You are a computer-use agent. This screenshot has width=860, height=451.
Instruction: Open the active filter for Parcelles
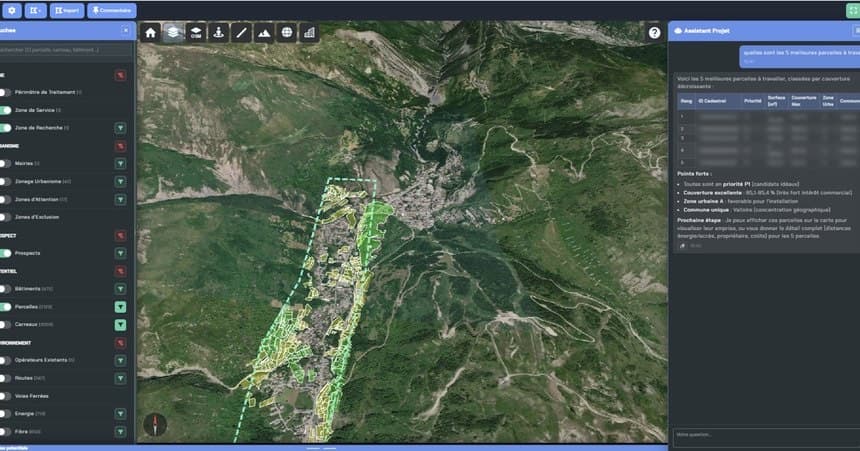point(120,307)
